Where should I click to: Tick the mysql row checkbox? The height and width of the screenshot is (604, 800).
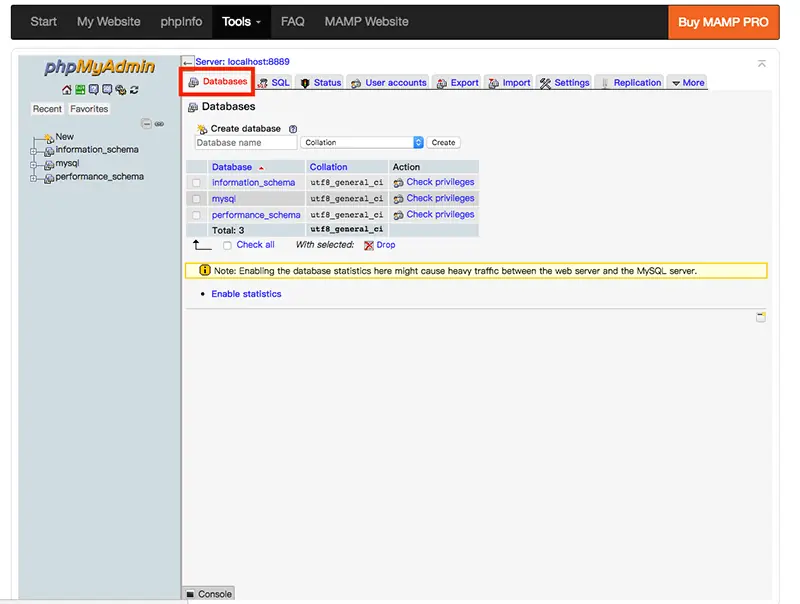[x=196, y=199]
